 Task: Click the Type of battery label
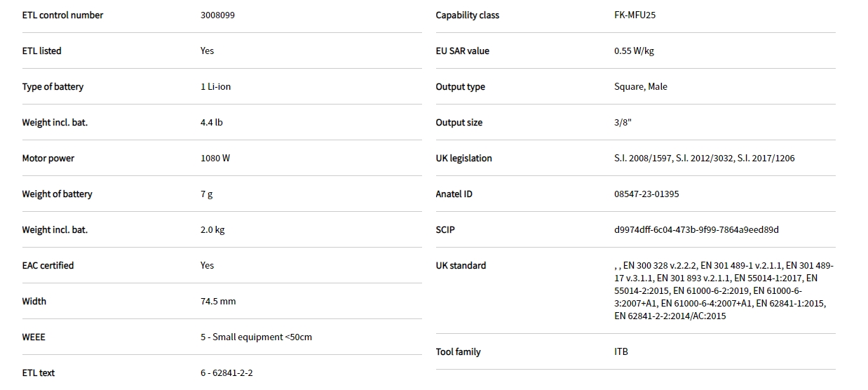click(x=53, y=87)
